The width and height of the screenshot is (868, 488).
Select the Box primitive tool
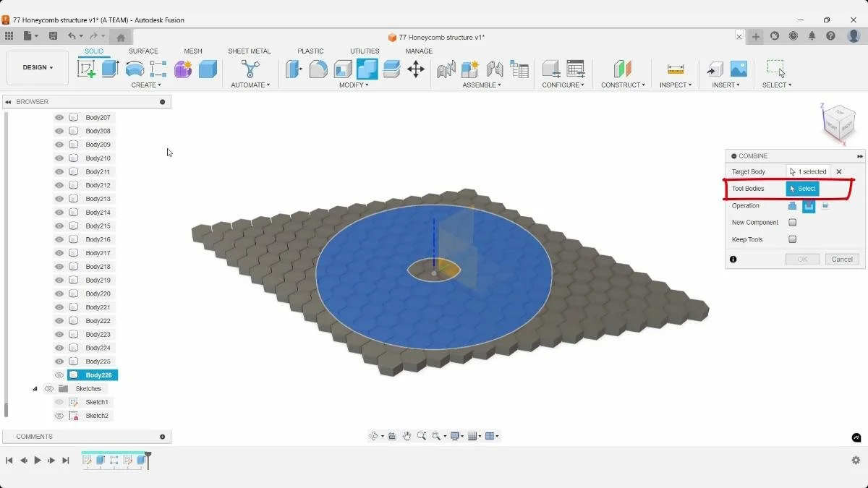click(208, 69)
